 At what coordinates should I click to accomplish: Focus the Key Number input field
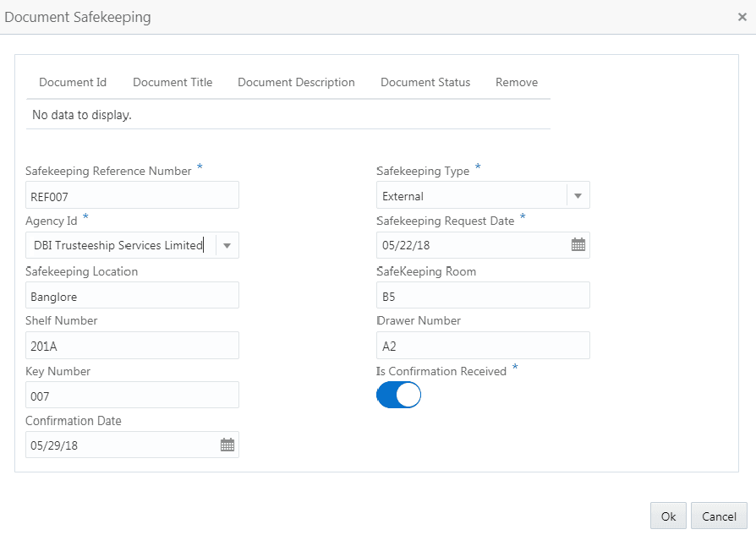point(132,395)
